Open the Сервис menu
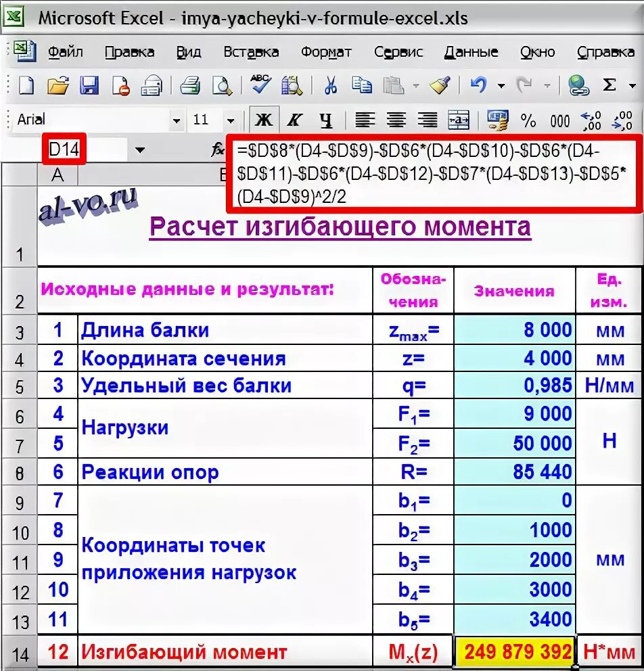The image size is (644, 671). (x=398, y=52)
